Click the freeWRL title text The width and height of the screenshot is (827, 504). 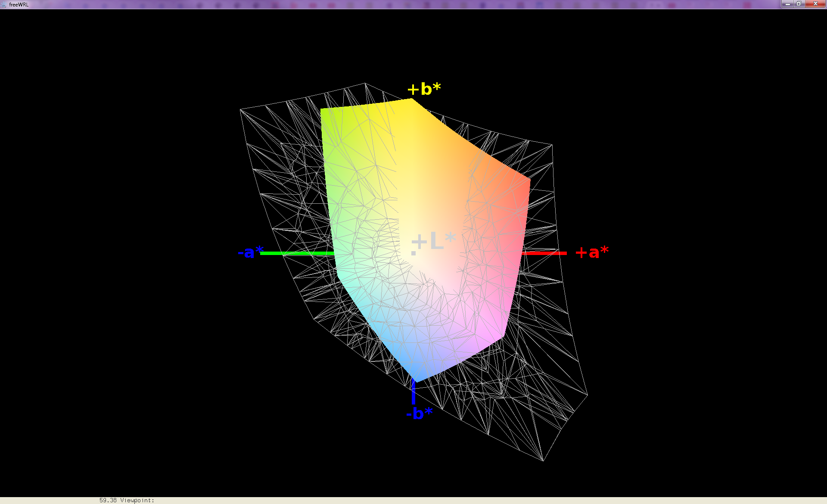tap(19, 5)
